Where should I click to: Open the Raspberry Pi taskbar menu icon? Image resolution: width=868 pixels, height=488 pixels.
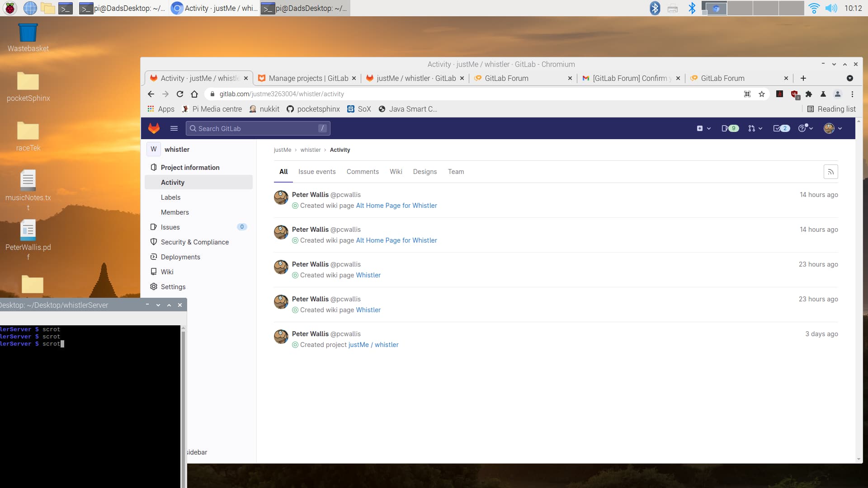[9, 8]
